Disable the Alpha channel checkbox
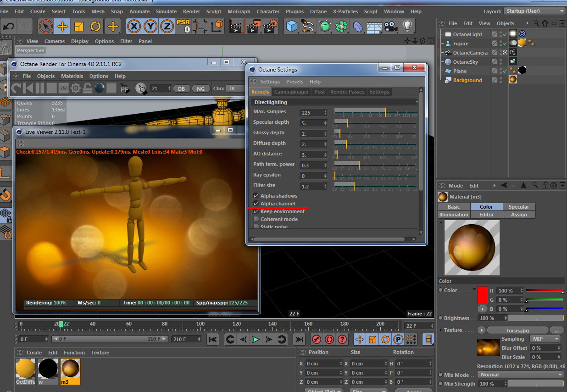Viewport: 567px width, 392px height. pos(256,204)
